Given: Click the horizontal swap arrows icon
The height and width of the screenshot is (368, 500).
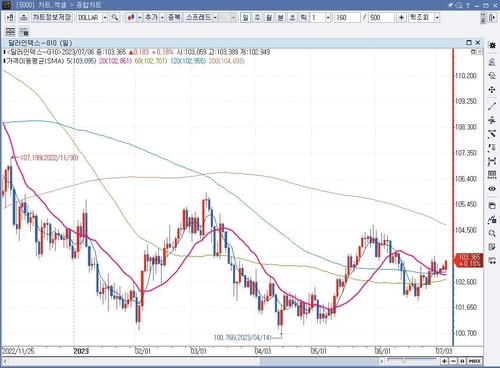Looking at the screenshot, I should 492,261.
